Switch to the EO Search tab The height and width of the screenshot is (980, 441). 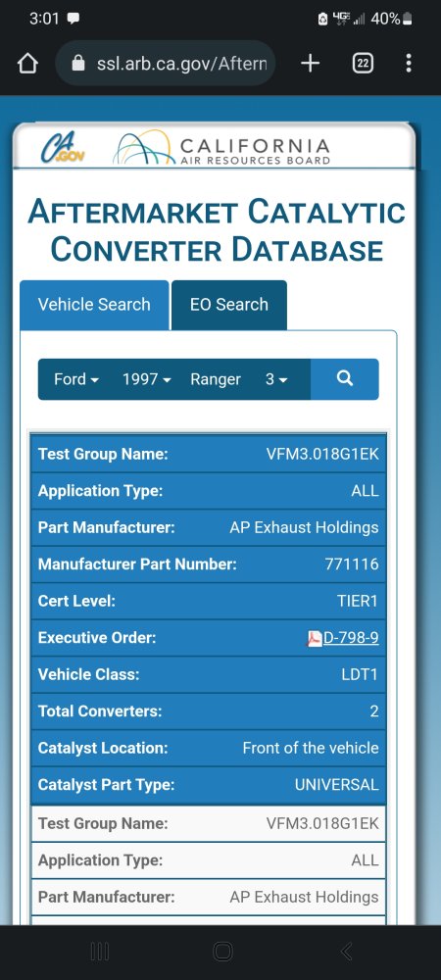tap(229, 305)
